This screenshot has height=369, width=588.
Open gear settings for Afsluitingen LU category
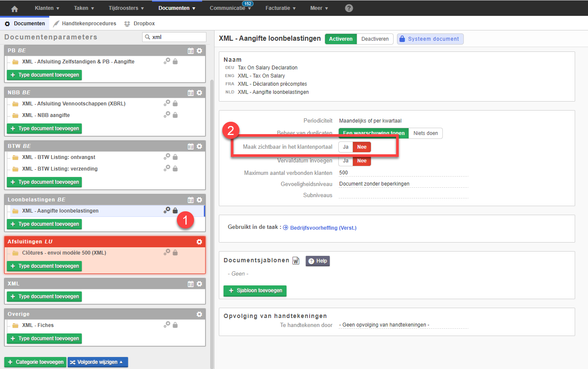pos(199,242)
